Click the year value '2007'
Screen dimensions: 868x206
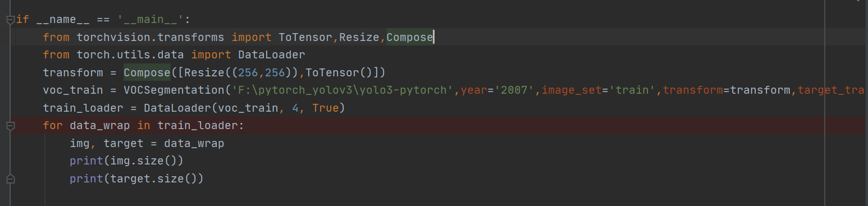coord(514,90)
